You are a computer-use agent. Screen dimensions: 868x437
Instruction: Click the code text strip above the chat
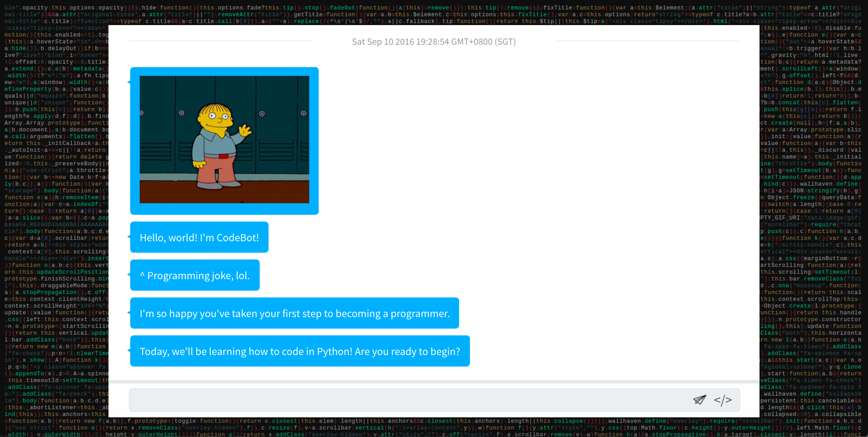(x=434, y=14)
